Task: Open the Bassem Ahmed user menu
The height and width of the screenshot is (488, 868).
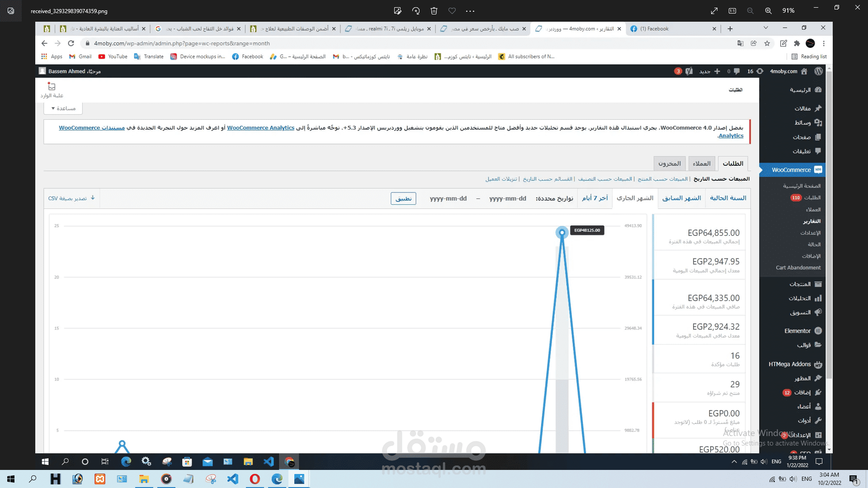Action: tap(70, 71)
